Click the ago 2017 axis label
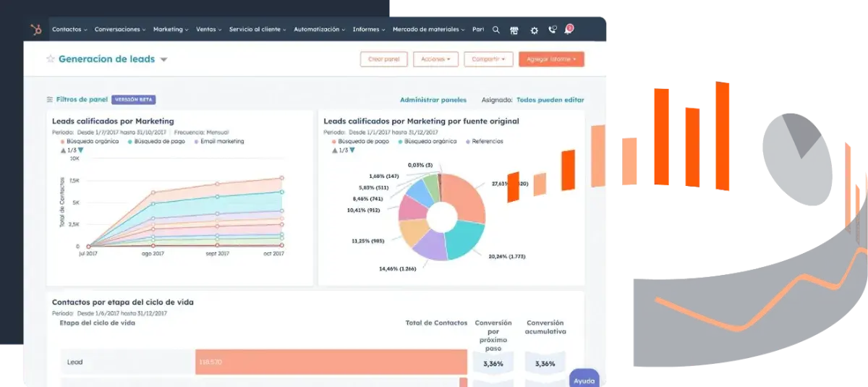The height and width of the screenshot is (387, 868). point(153,254)
